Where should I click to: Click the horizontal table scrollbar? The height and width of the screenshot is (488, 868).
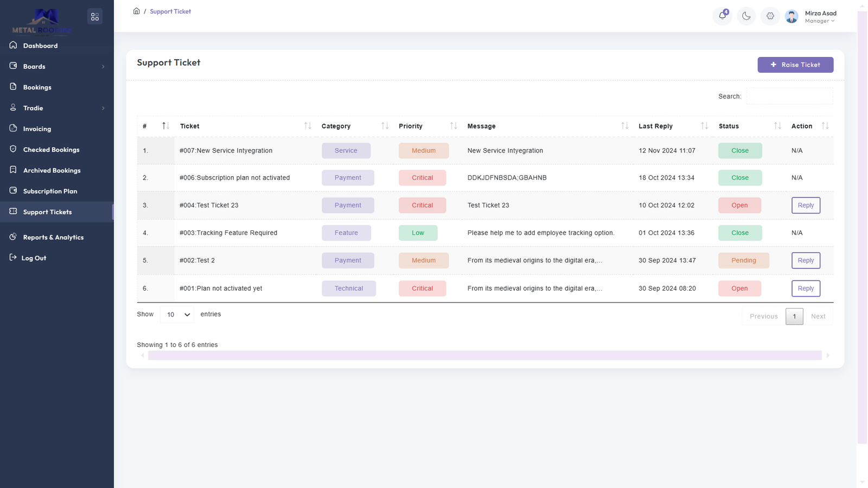click(484, 356)
